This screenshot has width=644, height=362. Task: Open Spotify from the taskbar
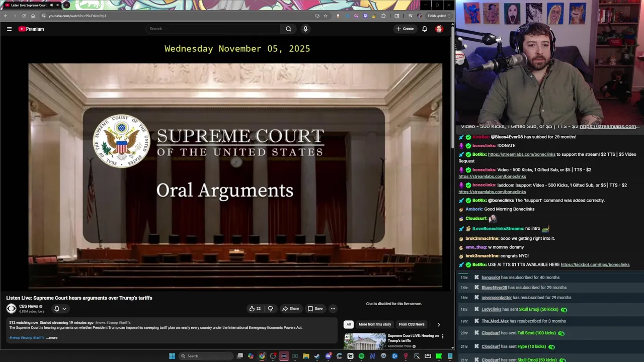361,356
